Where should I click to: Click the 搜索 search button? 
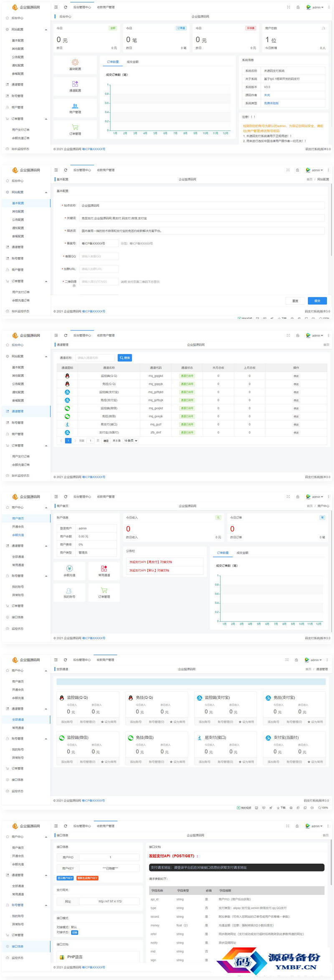tap(125, 358)
